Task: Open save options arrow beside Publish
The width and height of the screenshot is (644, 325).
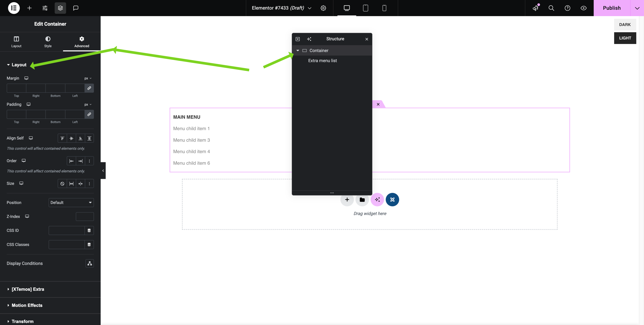Action: (637, 8)
